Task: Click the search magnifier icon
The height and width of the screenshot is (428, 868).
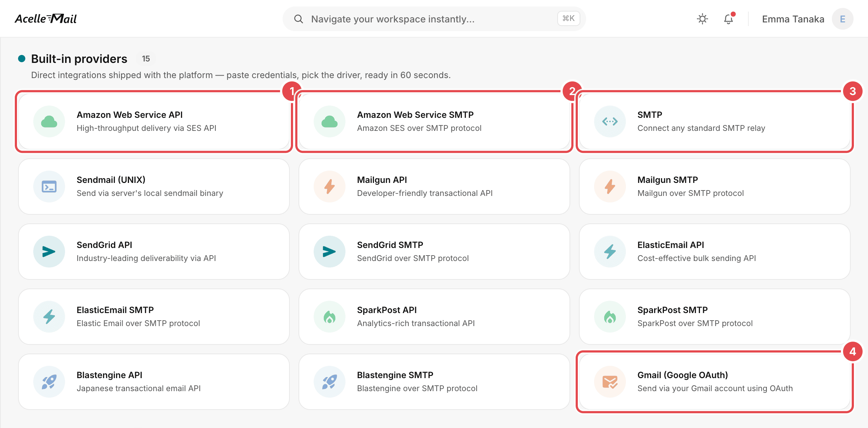Action: click(x=298, y=19)
